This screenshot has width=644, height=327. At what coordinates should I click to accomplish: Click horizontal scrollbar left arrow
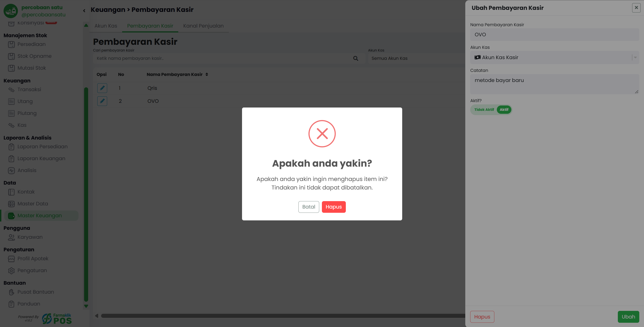pos(96,316)
